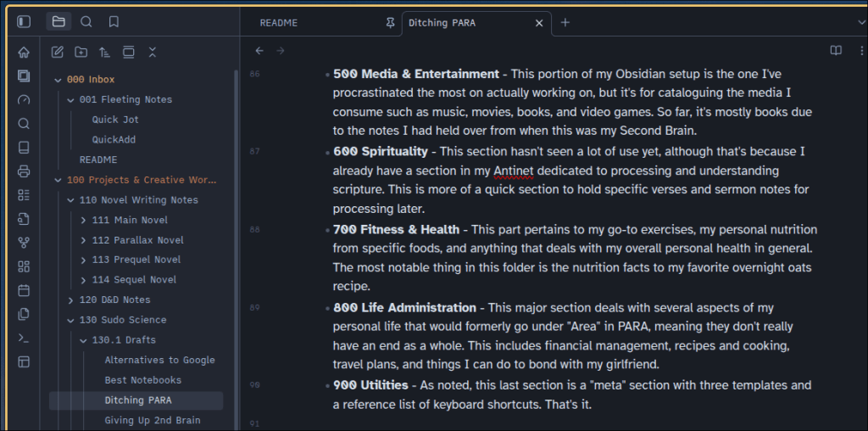Toggle the left sidebar visibility
The height and width of the screenshot is (431, 868).
tap(23, 22)
